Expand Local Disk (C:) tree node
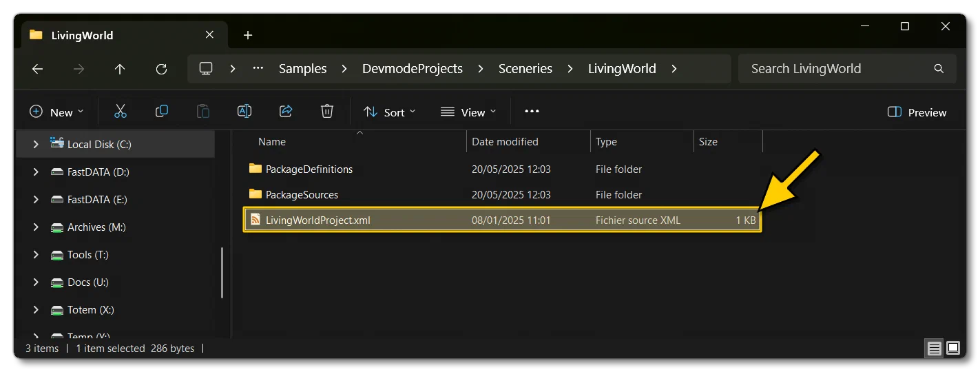980x372 pixels. coord(36,144)
